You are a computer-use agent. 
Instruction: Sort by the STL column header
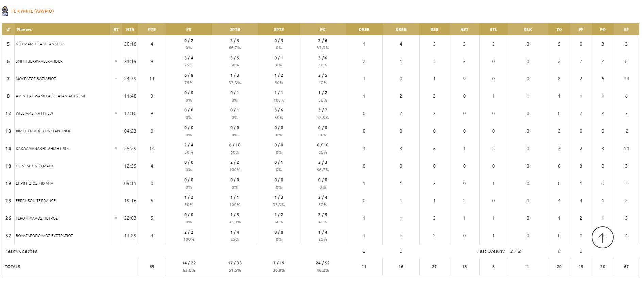(493, 30)
